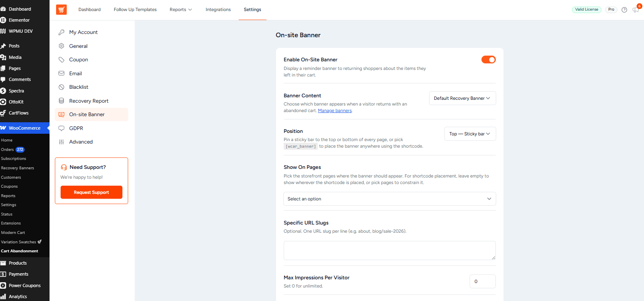Click the Payments sidebar icon
644x301 pixels.
click(x=3, y=274)
